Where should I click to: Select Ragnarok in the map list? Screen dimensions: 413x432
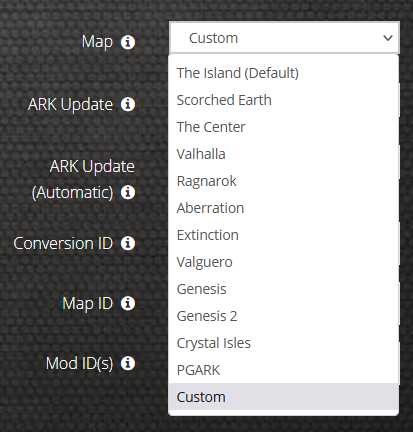tap(284, 181)
